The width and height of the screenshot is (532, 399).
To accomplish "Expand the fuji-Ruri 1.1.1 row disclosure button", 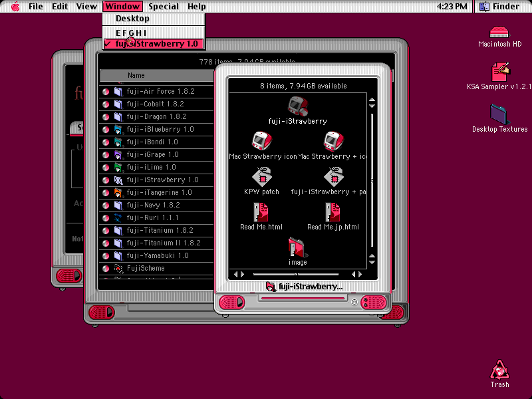I will (106, 218).
